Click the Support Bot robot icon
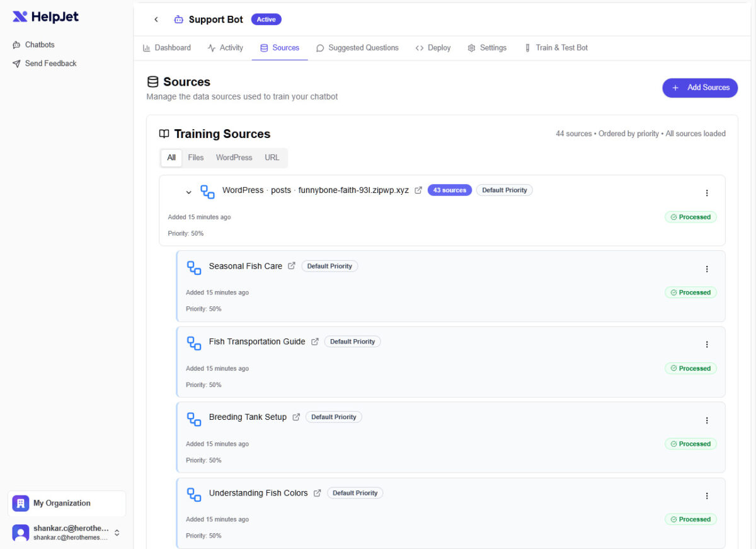The image size is (756, 549). coord(179,20)
